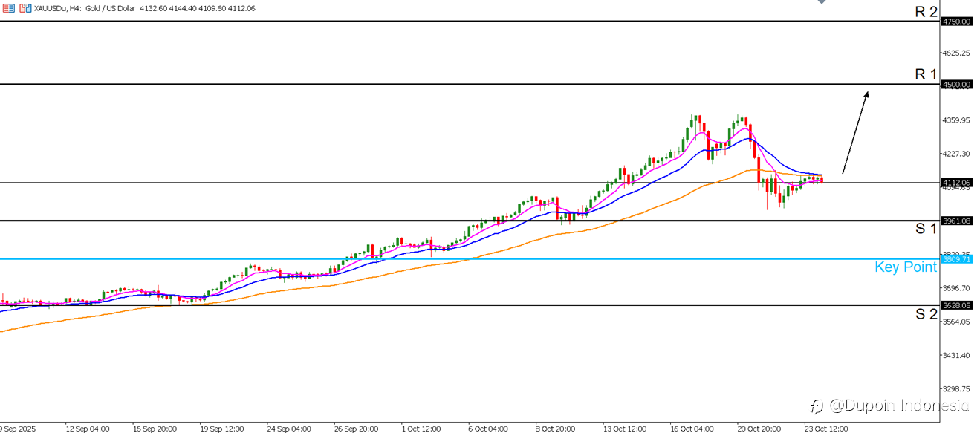Select the blue Key Point label
Viewport: 980px width, 433px height.
906,267
